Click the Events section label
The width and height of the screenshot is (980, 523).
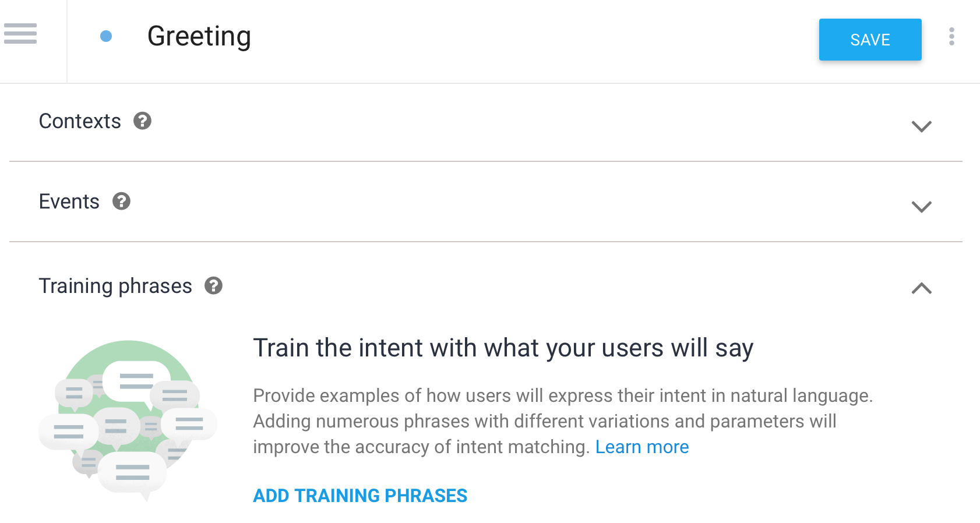[x=69, y=202]
